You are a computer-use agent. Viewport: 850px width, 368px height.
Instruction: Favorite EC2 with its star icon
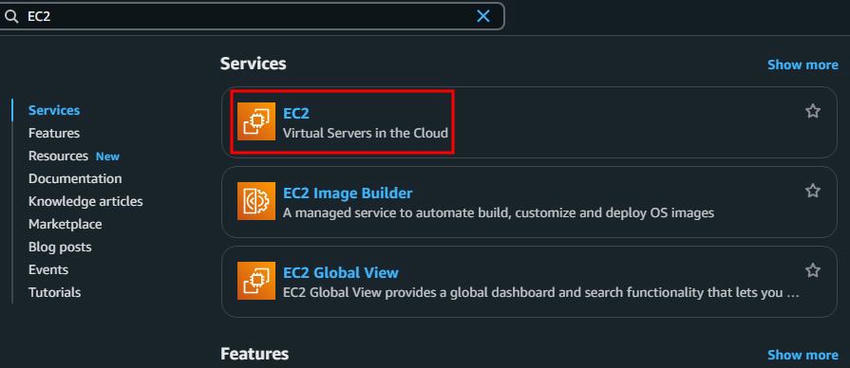tap(813, 111)
